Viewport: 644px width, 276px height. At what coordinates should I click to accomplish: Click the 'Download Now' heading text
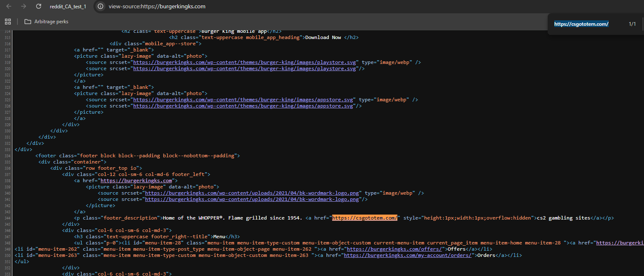(323, 37)
